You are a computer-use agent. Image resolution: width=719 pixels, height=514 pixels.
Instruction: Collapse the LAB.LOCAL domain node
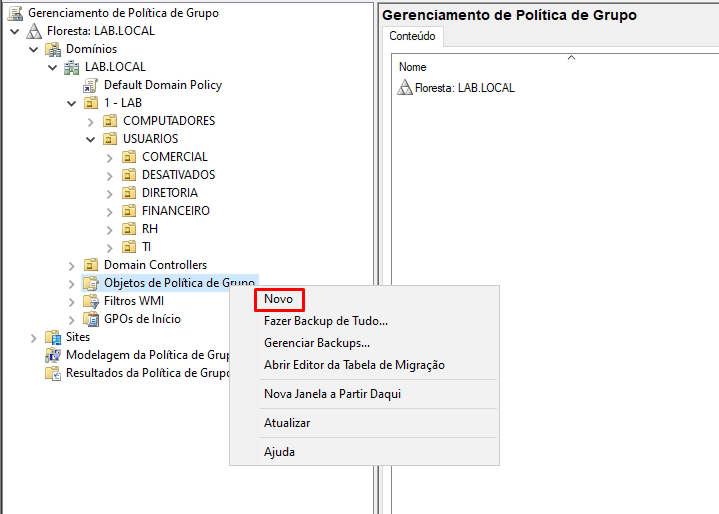(x=53, y=67)
